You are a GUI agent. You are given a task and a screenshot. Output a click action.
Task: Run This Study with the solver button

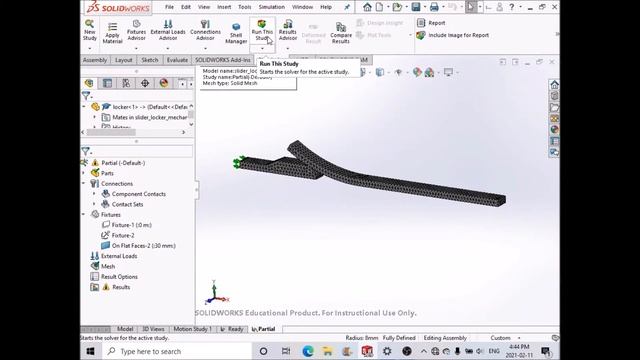tap(262, 30)
